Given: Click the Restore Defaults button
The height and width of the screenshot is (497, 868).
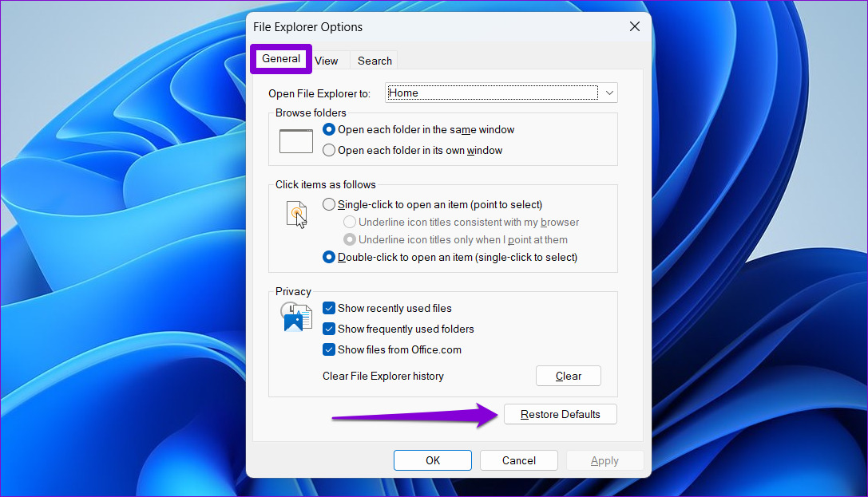Looking at the screenshot, I should click(561, 414).
